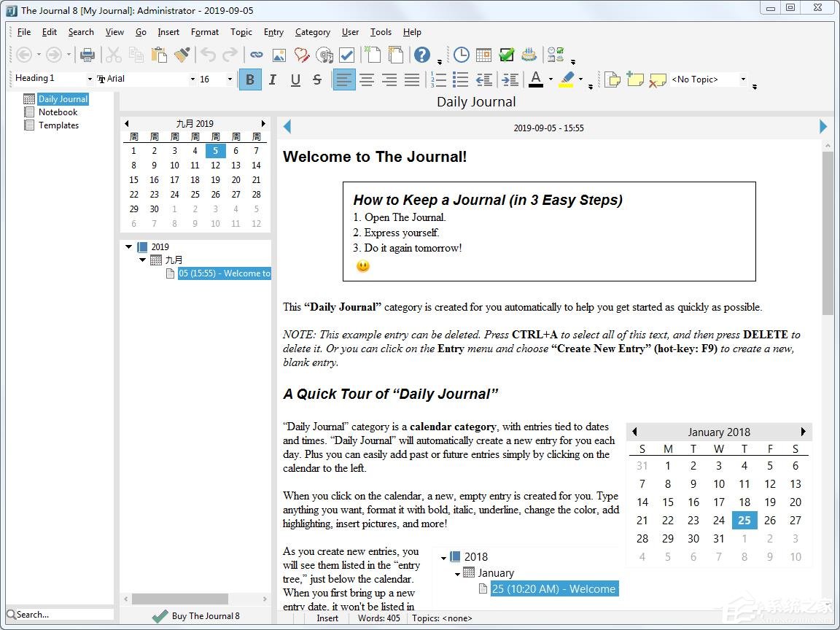Click the numbered list icon
Image resolution: width=840 pixels, height=630 pixels.
438,79
